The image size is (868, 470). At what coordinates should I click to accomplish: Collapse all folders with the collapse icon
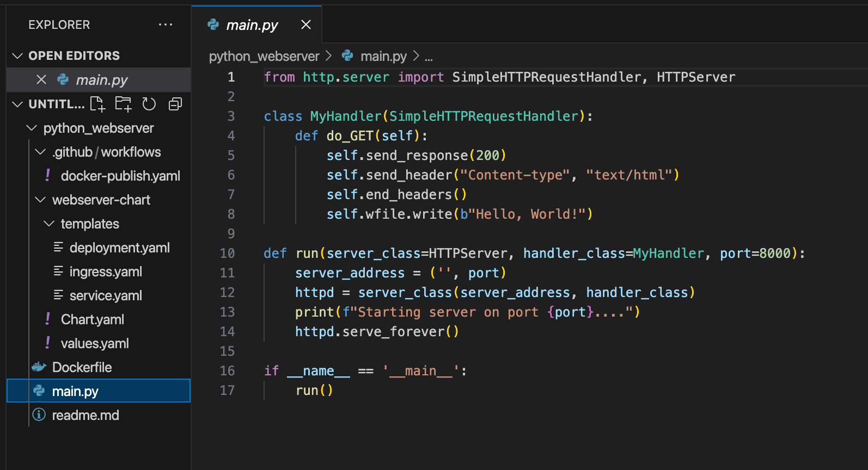(x=175, y=104)
